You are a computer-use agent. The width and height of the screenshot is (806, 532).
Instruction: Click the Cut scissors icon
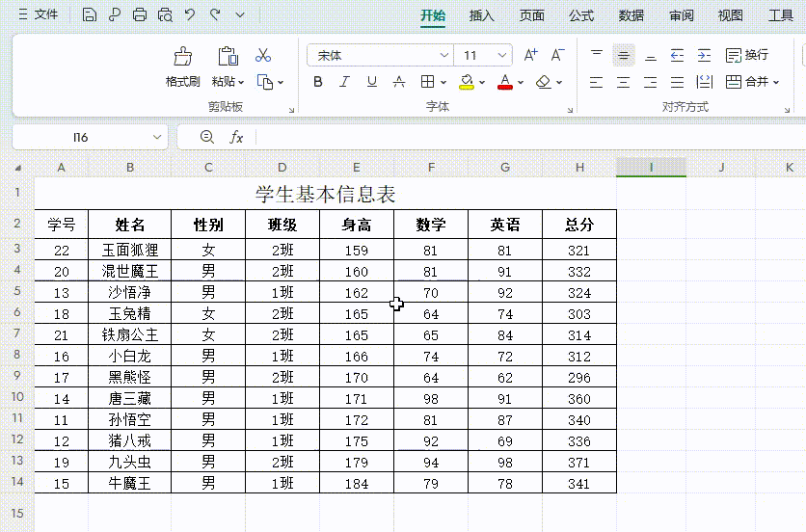pyautogui.click(x=263, y=55)
